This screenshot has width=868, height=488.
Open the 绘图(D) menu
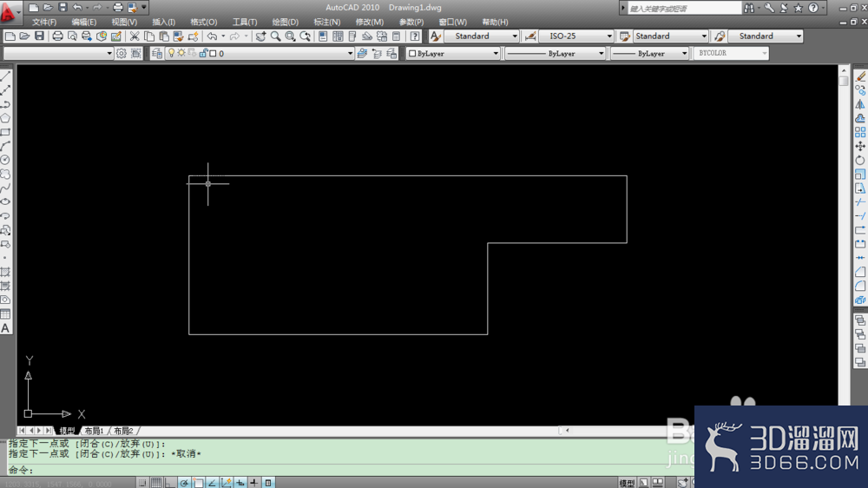click(285, 23)
